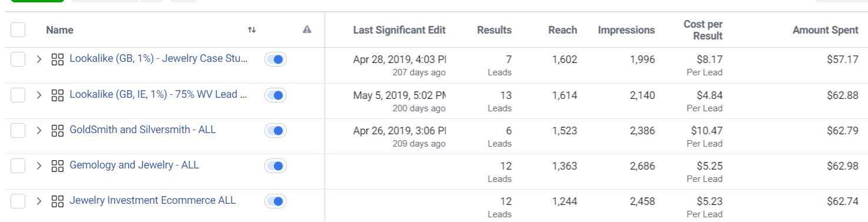The width and height of the screenshot is (868, 222).
Task: Disable the Jewelry Investment Ecommerce ALL switch
Action: click(276, 201)
